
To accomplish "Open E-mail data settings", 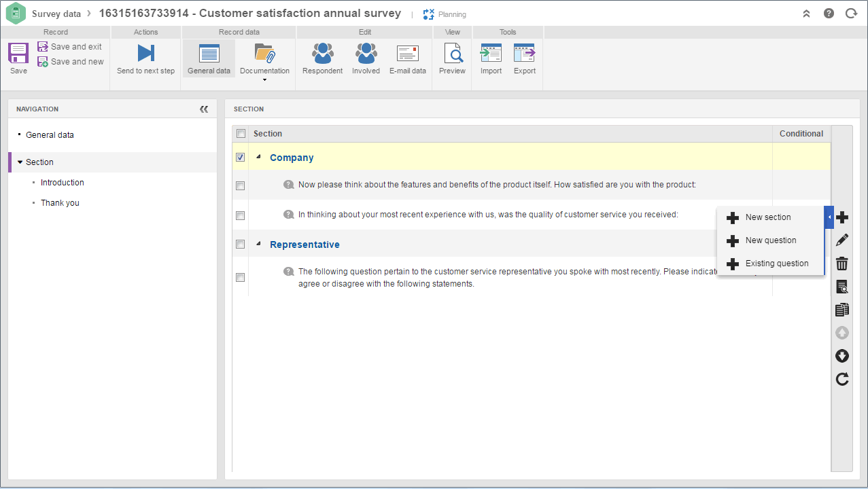I will click(x=408, y=58).
